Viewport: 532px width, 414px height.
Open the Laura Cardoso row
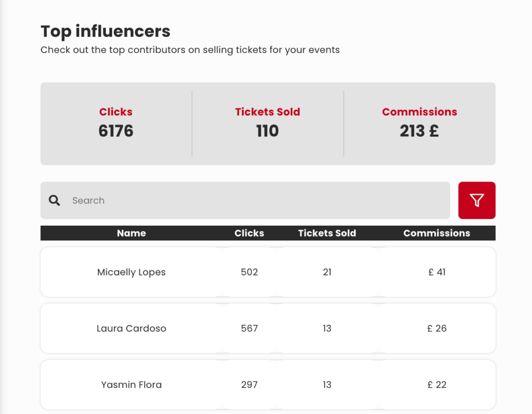268,328
